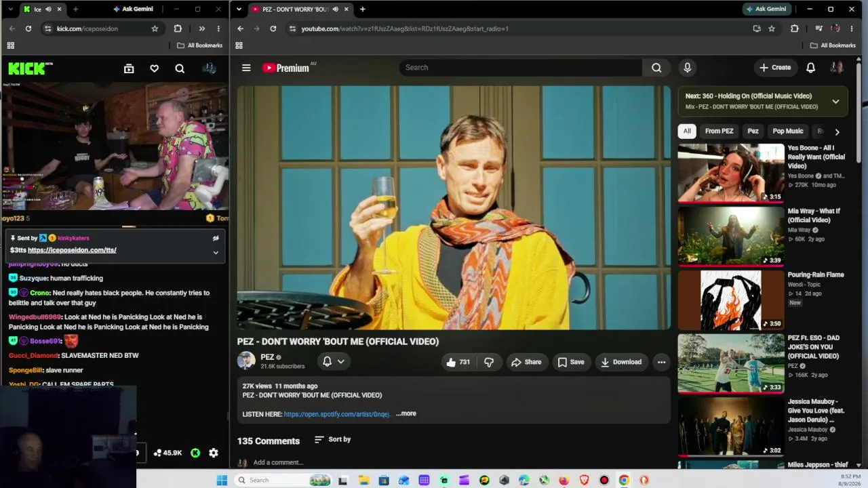Image resolution: width=868 pixels, height=488 pixels.
Task: Open Windows Start menu
Action: click(x=222, y=481)
